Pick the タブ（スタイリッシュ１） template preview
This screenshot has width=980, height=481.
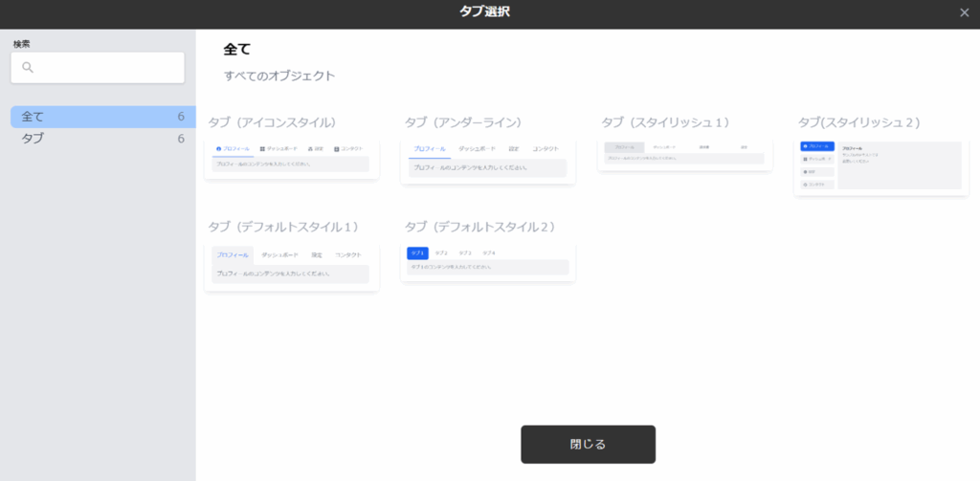pos(684,154)
